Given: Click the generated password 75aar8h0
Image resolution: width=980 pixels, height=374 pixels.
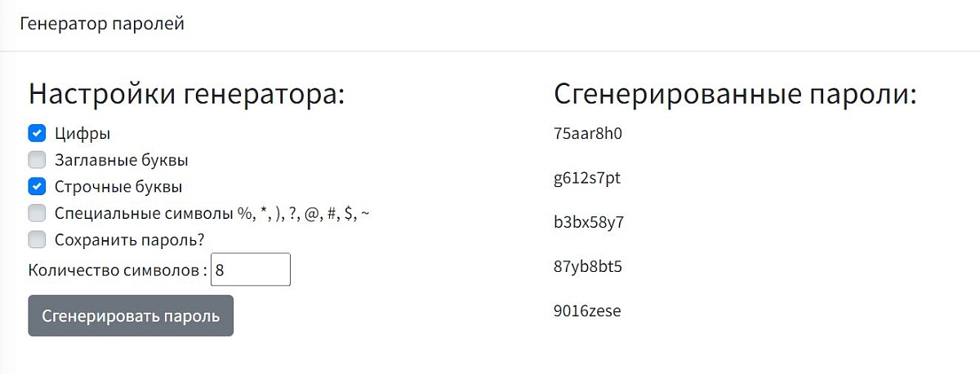Looking at the screenshot, I should pyautogui.click(x=588, y=133).
